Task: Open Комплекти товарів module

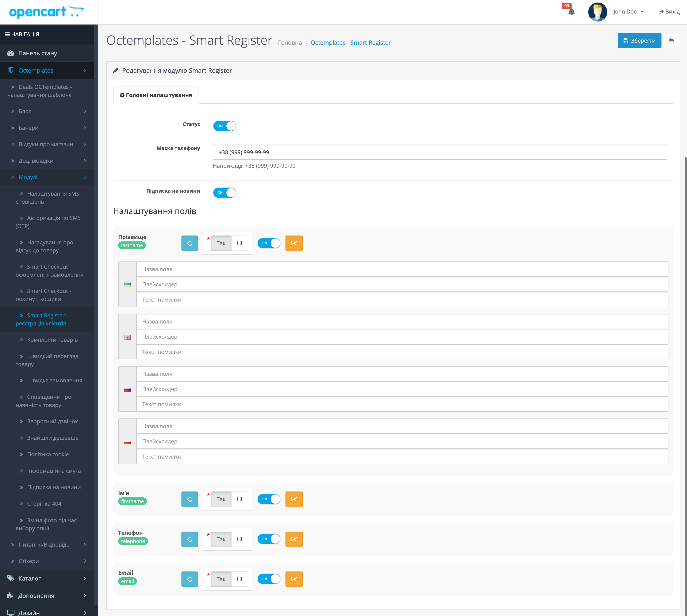Action: pos(47,340)
